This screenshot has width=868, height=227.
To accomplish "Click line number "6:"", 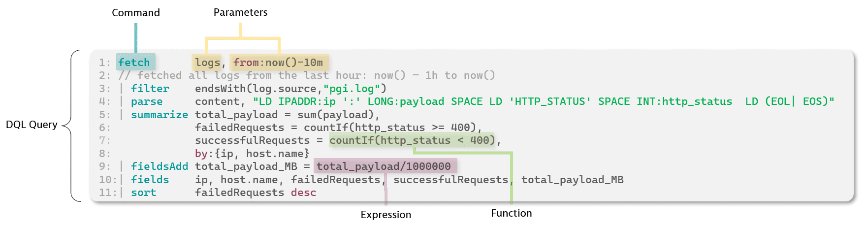I will tap(105, 128).
